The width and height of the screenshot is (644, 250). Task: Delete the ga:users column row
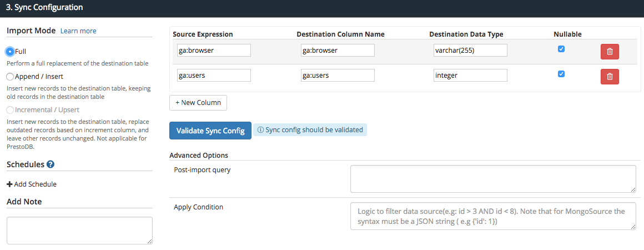610,77
